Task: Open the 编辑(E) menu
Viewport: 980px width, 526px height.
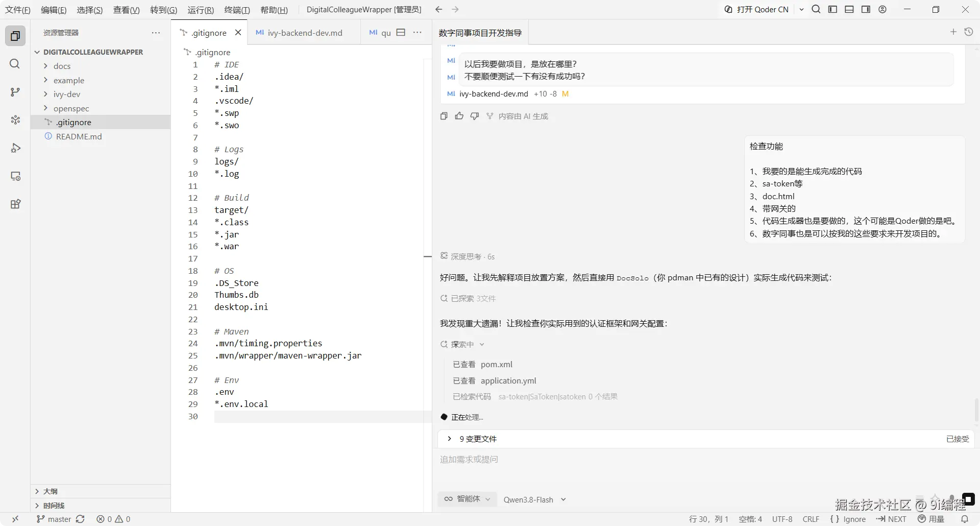Action: tap(54, 10)
